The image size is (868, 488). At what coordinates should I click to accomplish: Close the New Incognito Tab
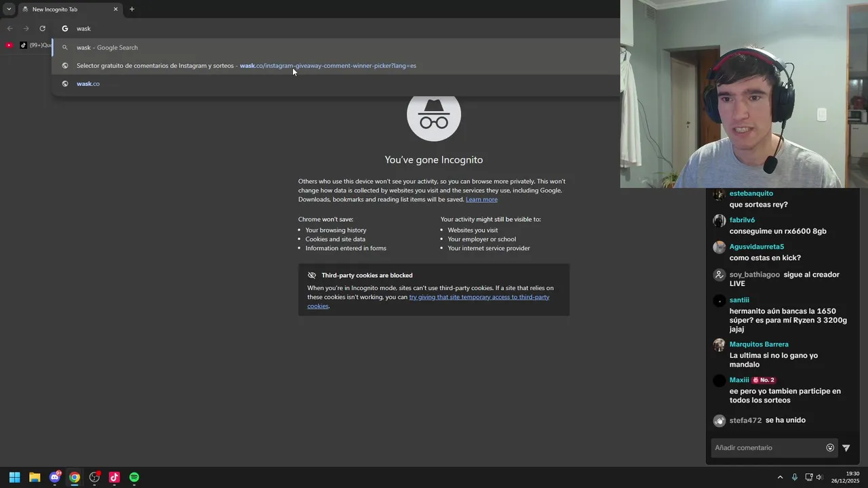tap(115, 9)
